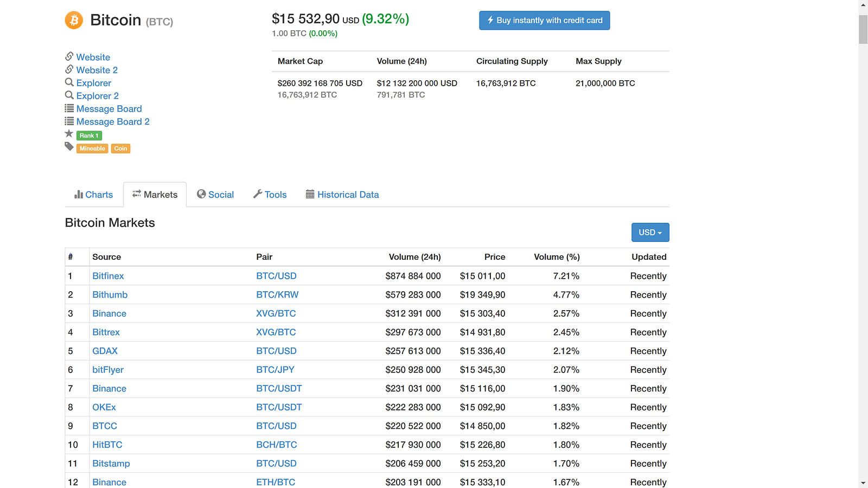Click the Bitcoin Markets heading
The image size is (868, 488).
click(x=110, y=223)
